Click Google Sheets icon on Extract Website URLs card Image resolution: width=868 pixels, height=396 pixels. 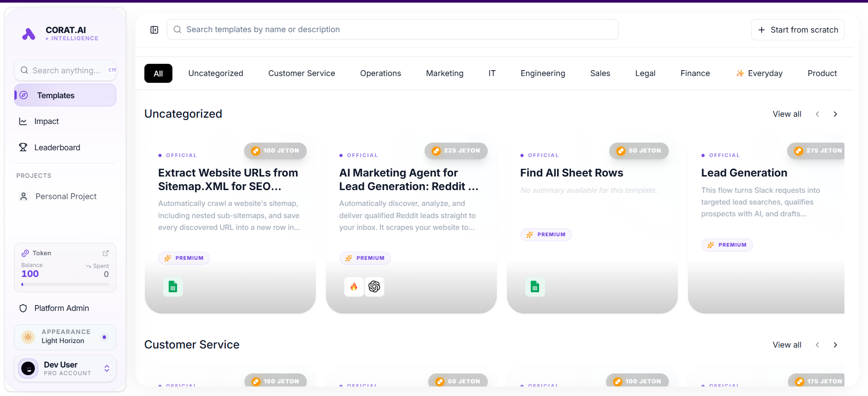173,286
